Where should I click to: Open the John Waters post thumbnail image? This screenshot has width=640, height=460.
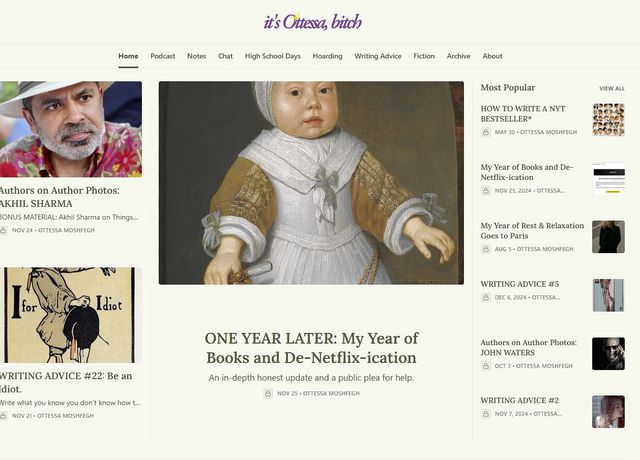coord(608,353)
